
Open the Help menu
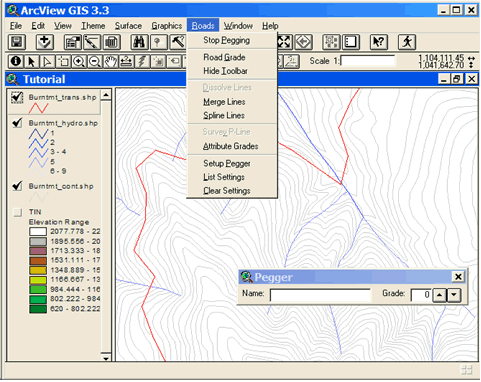[270, 26]
